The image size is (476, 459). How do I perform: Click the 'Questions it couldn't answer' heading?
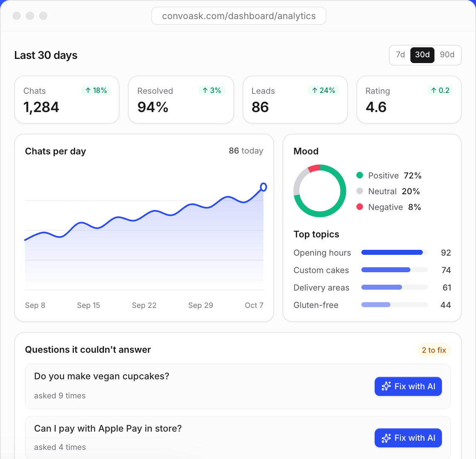[88, 349]
